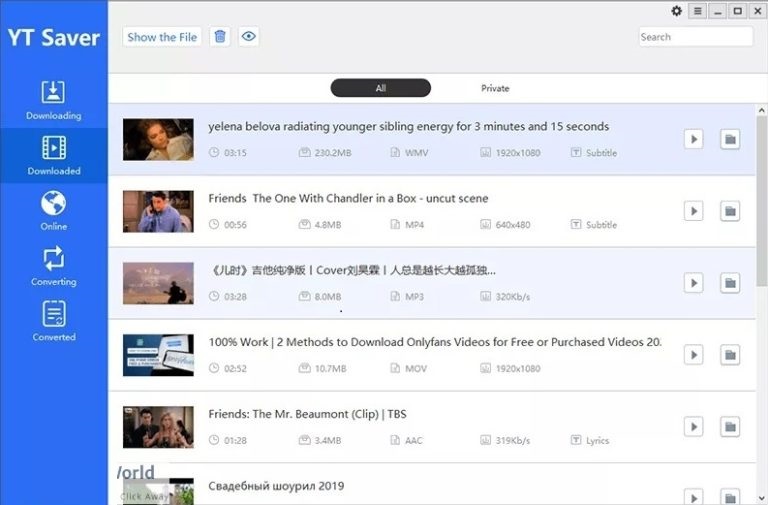Image resolution: width=768 pixels, height=505 pixels.
Task: Select the Downloaded section icon
Action: (x=53, y=147)
